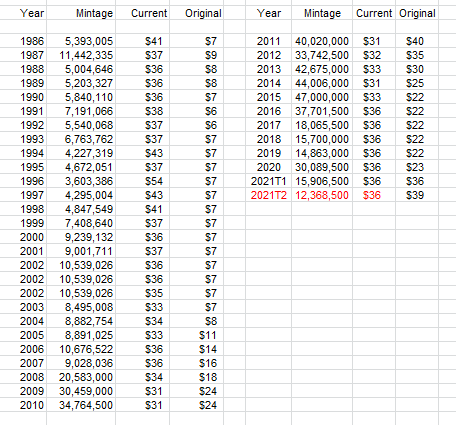Select the right Mintage column header cell
This screenshot has width=456, height=425.
click(x=322, y=13)
